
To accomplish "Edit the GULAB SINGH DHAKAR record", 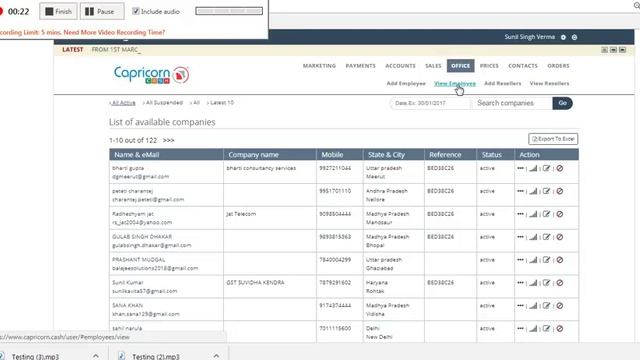I will pyautogui.click(x=547, y=237).
